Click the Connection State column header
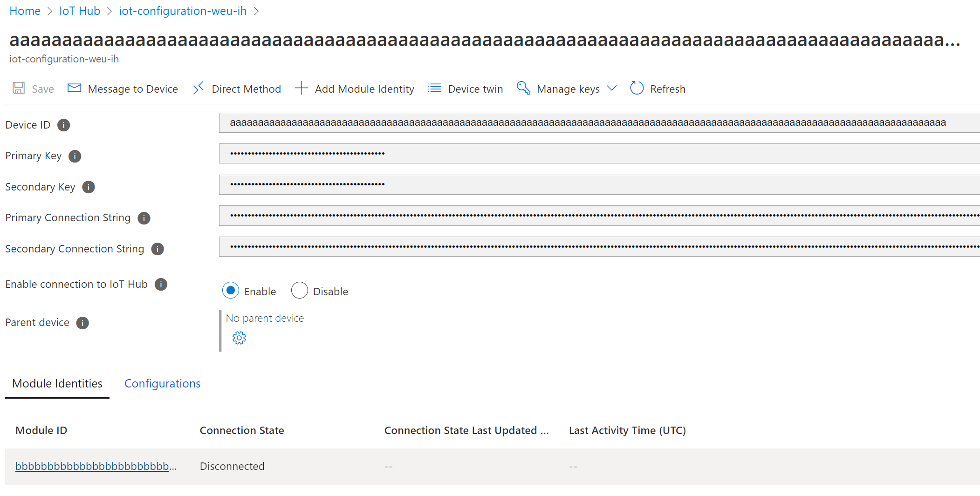Image resolution: width=980 pixels, height=496 pixels. click(242, 431)
